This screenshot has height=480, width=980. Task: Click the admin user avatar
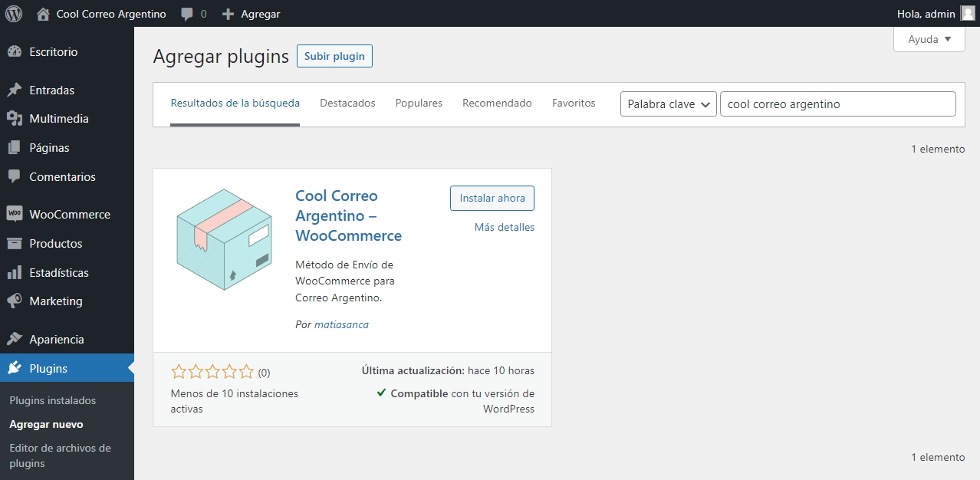coord(968,14)
